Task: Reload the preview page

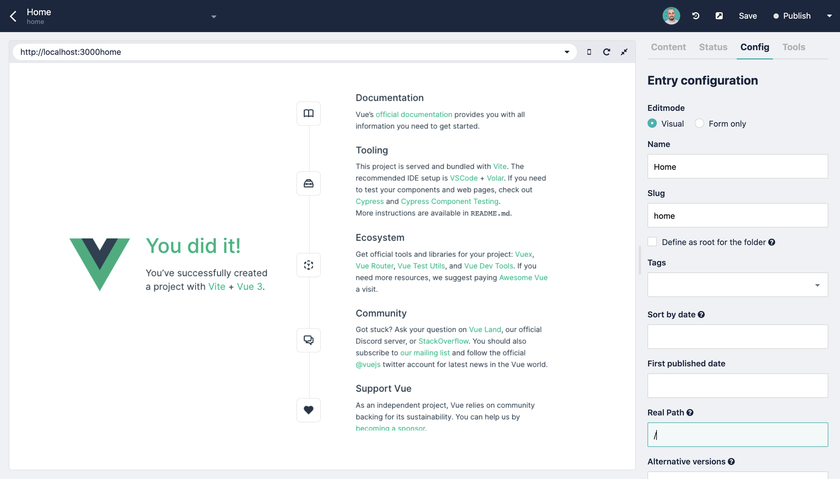Action: [x=606, y=52]
